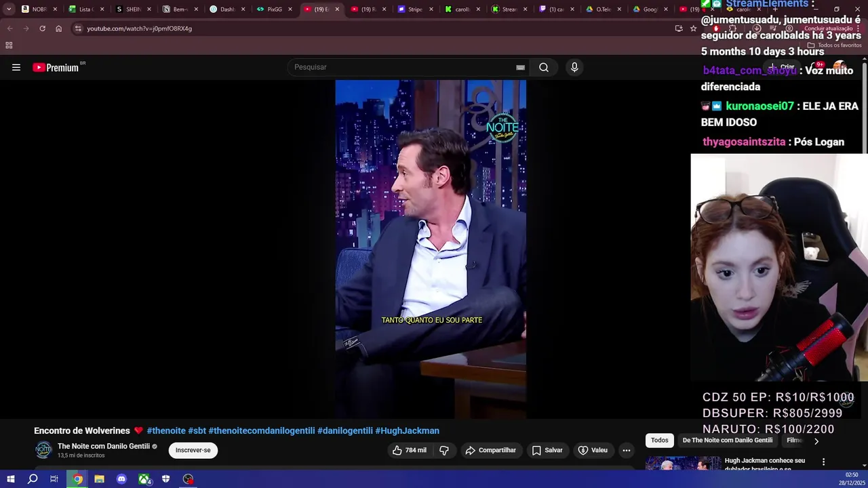
Task: Open The Noite com Danilo Gentili channel link
Action: click(104, 447)
